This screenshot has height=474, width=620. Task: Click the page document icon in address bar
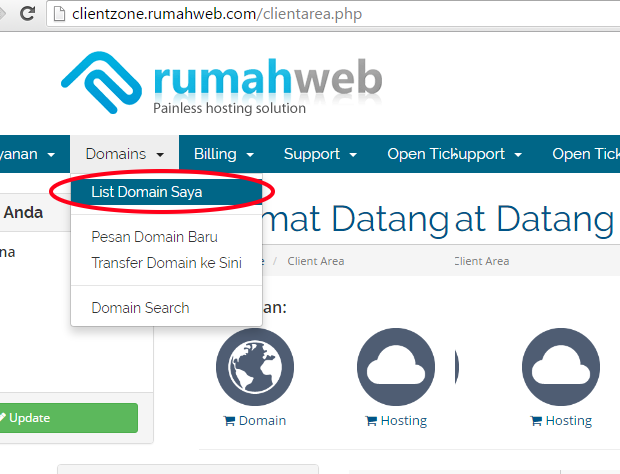[59, 14]
